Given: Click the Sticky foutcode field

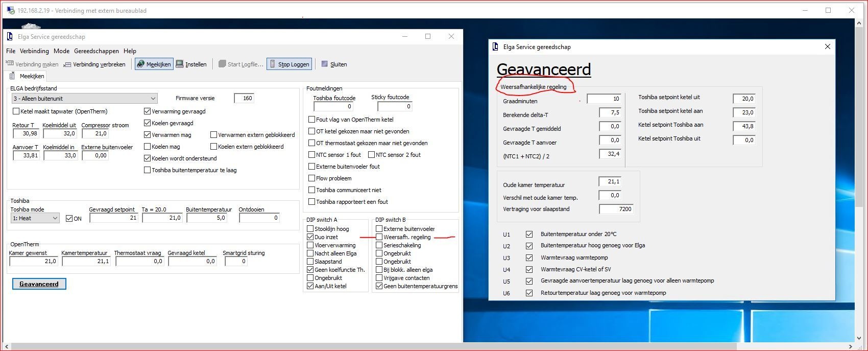Looking at the screenshot, I should point(395,107).
